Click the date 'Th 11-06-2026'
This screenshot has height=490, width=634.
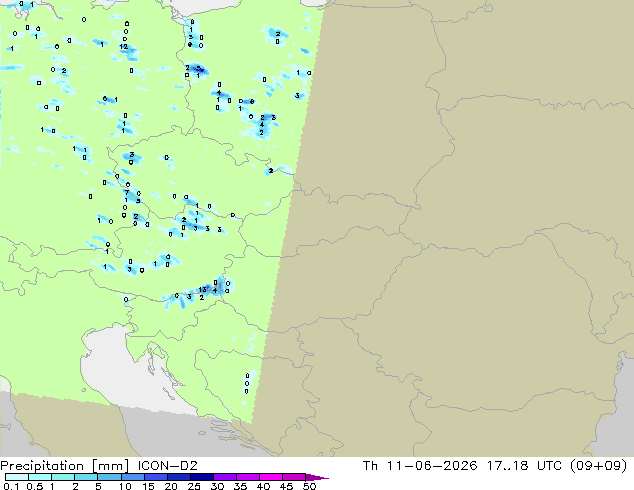coord(420,466)
